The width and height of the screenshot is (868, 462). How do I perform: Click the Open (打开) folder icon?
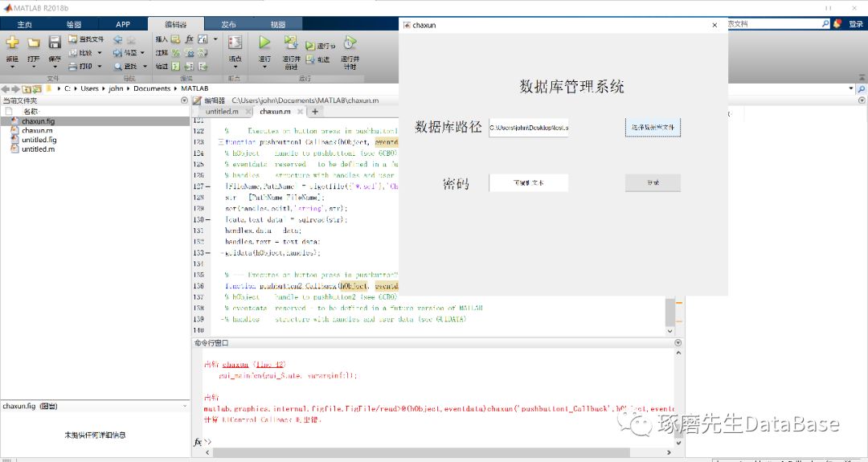(34, 43)
